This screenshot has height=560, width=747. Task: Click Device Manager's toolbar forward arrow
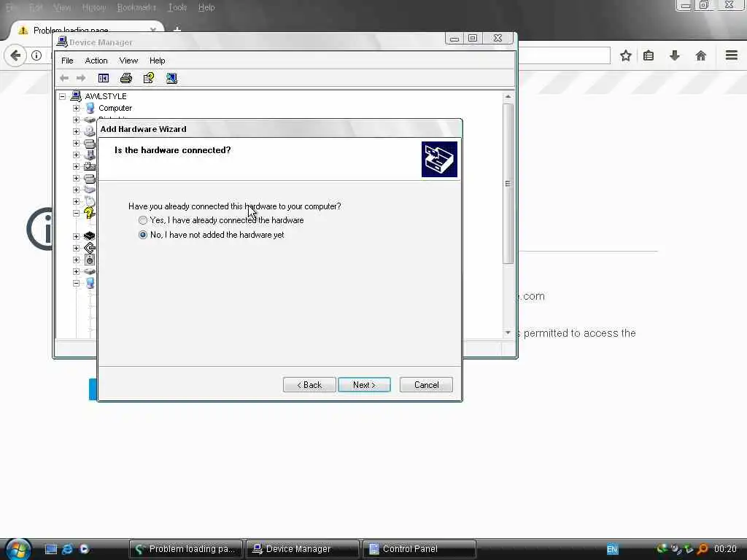[81, 78]
